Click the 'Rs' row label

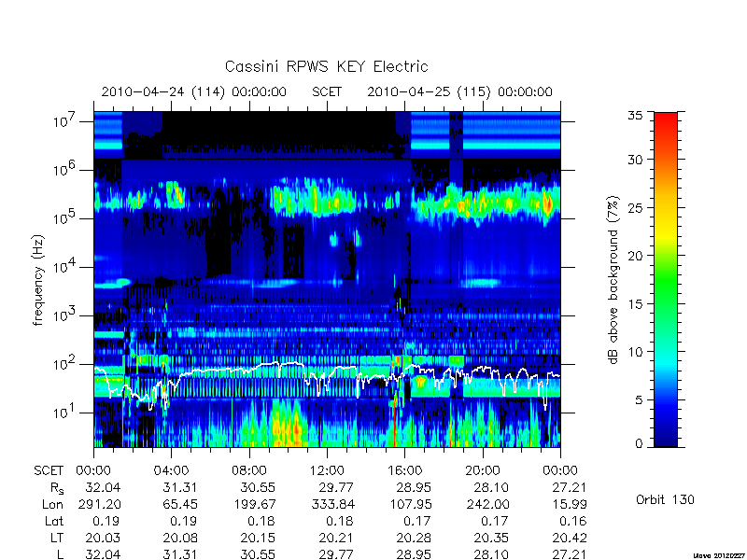(x=57, y=488)
